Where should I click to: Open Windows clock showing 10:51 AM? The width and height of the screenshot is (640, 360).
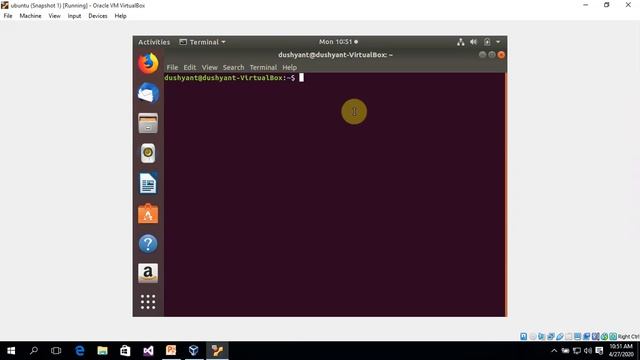(x=621, y=351)
